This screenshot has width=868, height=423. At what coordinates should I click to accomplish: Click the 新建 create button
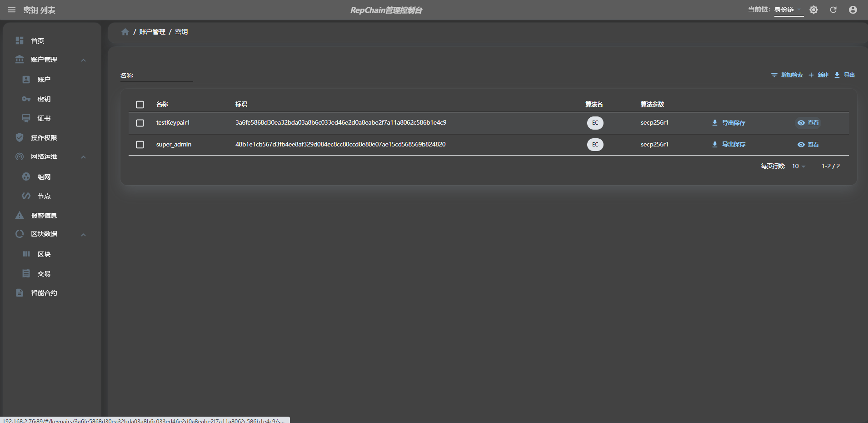(x=818, y=75)
